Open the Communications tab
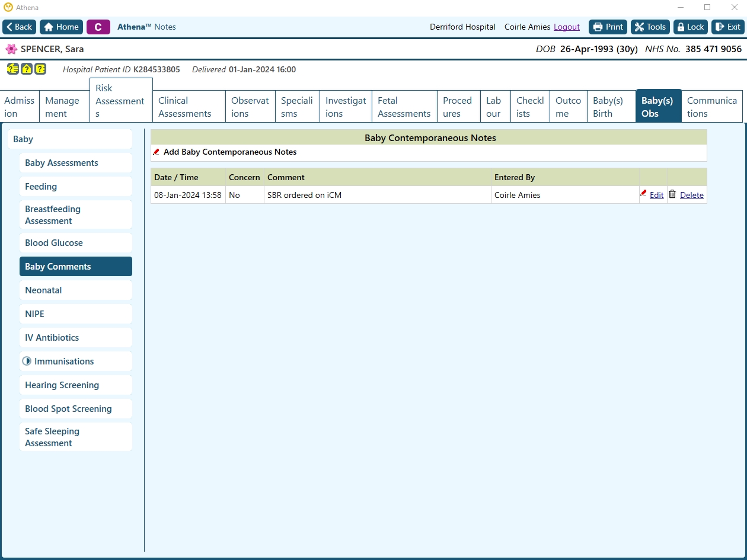747x560 pixels. [711, 107]
